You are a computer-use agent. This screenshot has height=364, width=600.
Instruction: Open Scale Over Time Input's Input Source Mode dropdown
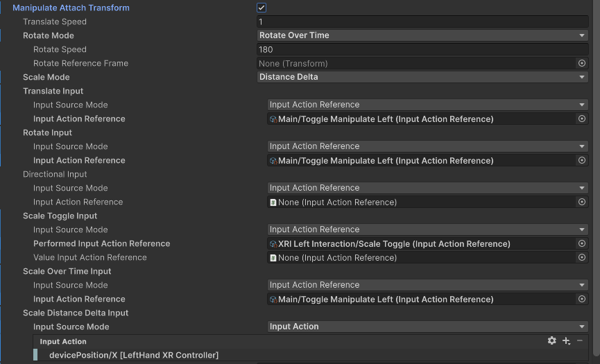(x=427, y=285)
